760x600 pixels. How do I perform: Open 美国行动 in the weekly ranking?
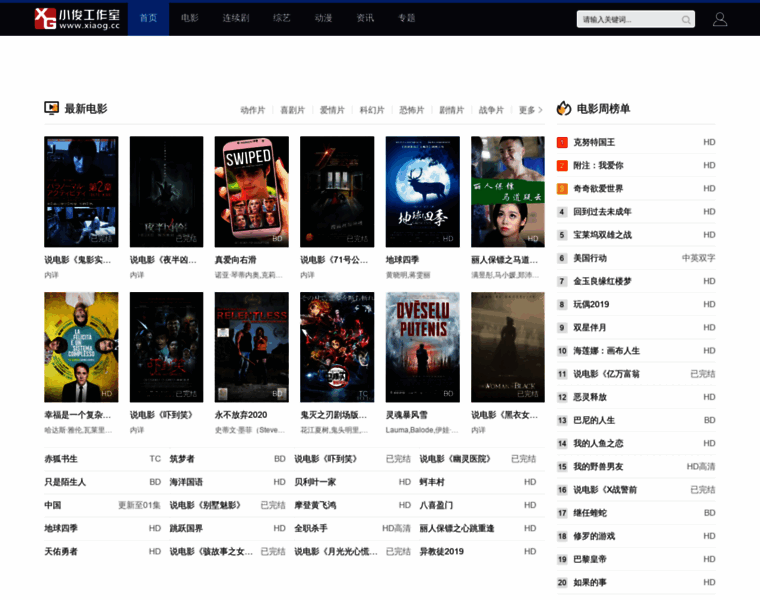(x=590, y=258)
